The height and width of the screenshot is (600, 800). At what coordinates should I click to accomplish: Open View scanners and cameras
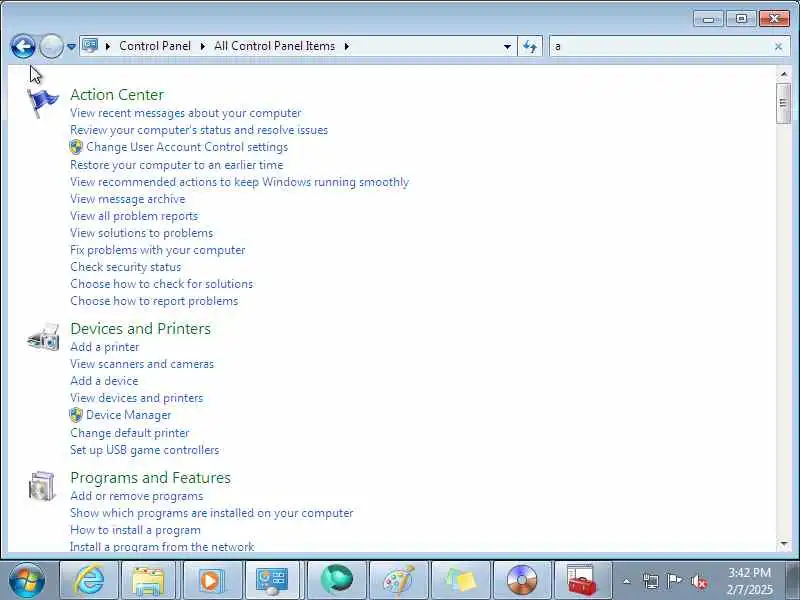(x=142, y=364)
